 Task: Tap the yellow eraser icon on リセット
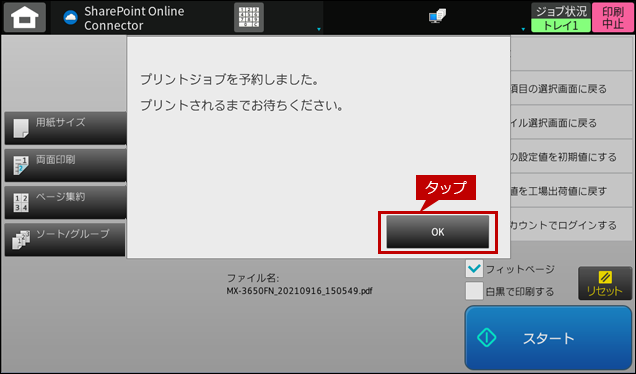pos(605,277)
